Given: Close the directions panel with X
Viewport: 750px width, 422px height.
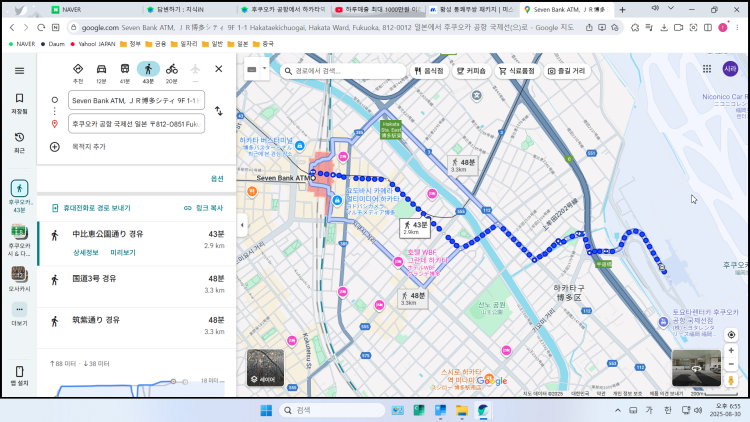Looking at the screenshot, I should point(219,69).
